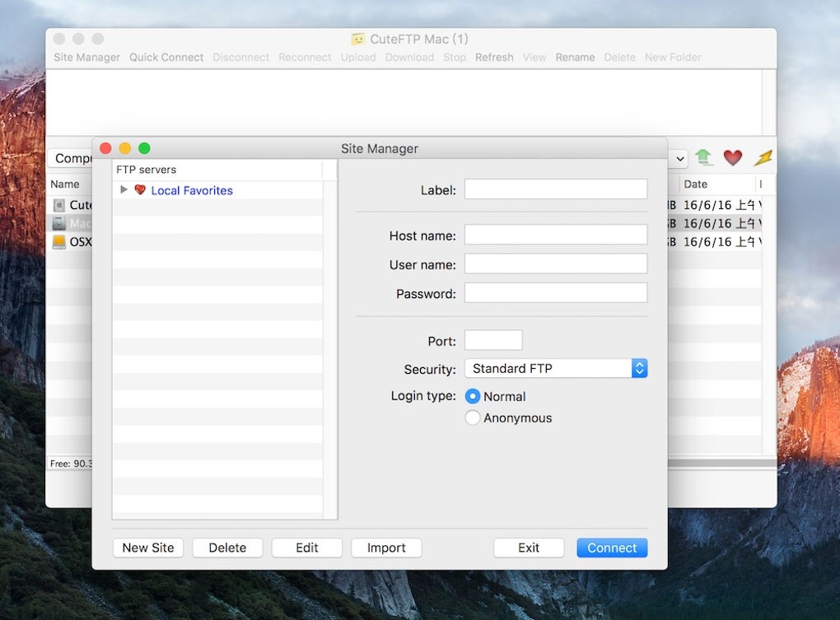
Task: Open the path dropdown chevron in main window
Action: [x=679, y=158]
